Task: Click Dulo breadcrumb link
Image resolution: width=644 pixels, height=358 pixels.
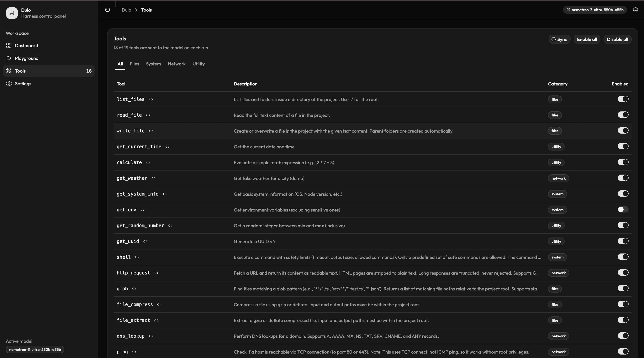Action: tap(126, 10)
